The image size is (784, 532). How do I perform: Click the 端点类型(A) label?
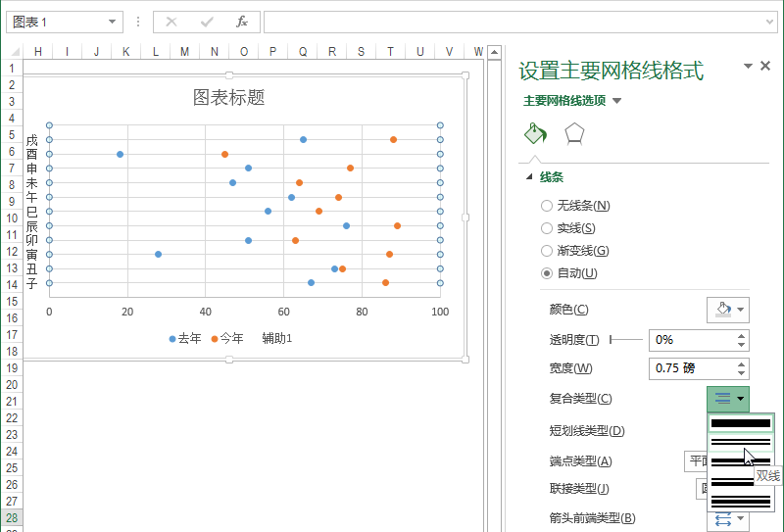580,461
